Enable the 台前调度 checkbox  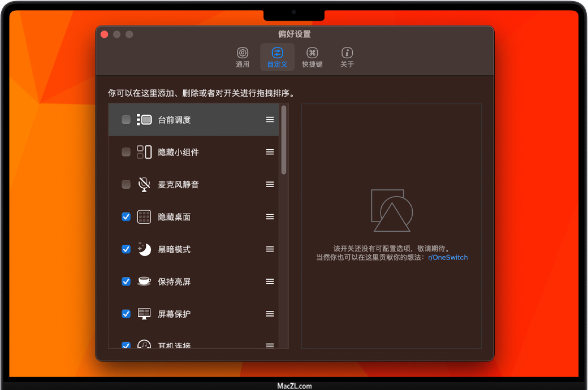point(126,120)
